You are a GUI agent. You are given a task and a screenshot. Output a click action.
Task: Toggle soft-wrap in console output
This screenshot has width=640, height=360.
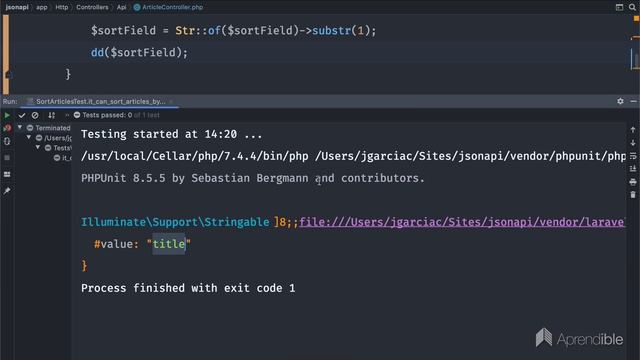pos(633,156)
